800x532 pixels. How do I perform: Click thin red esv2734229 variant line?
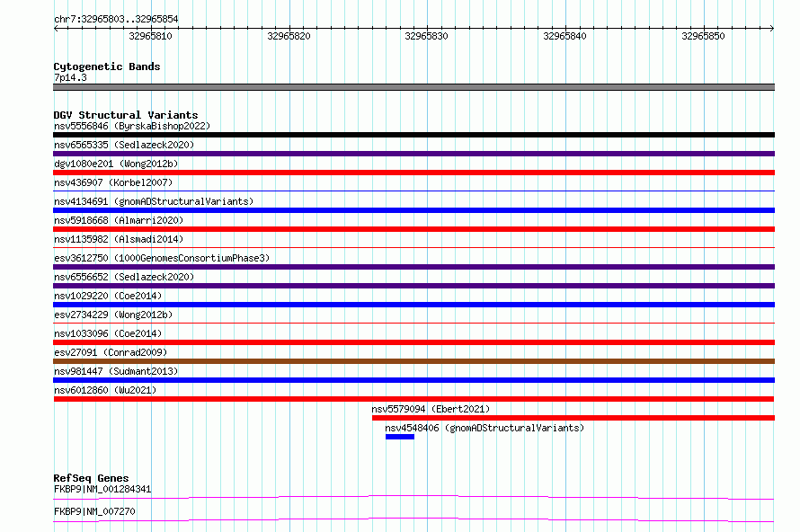pos(413,323)
